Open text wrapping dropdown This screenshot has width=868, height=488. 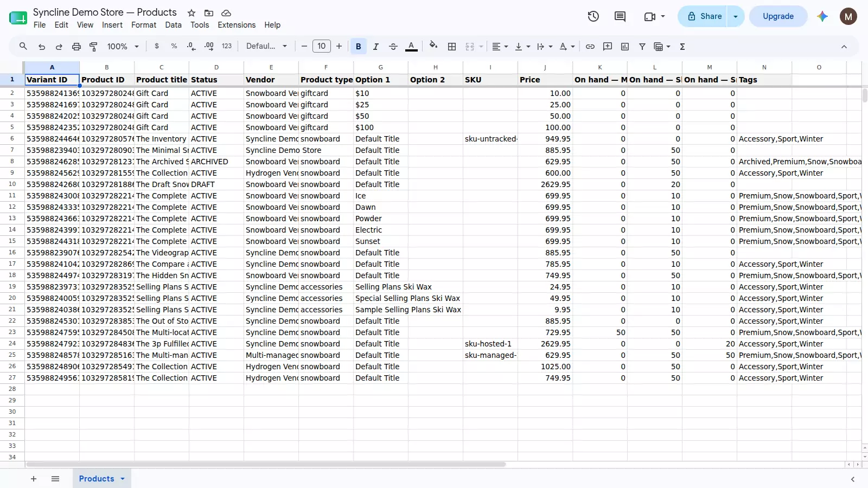545,47
